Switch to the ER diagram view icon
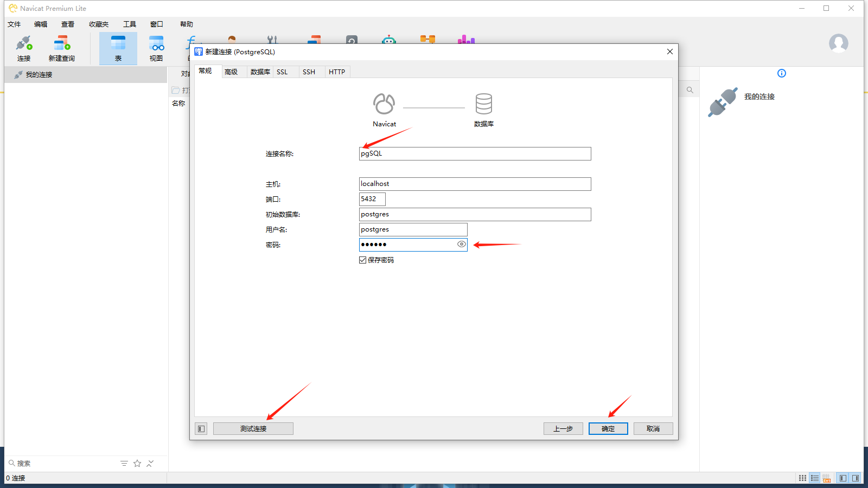Viewport: 868px width, 488px height. click(827, 478)
